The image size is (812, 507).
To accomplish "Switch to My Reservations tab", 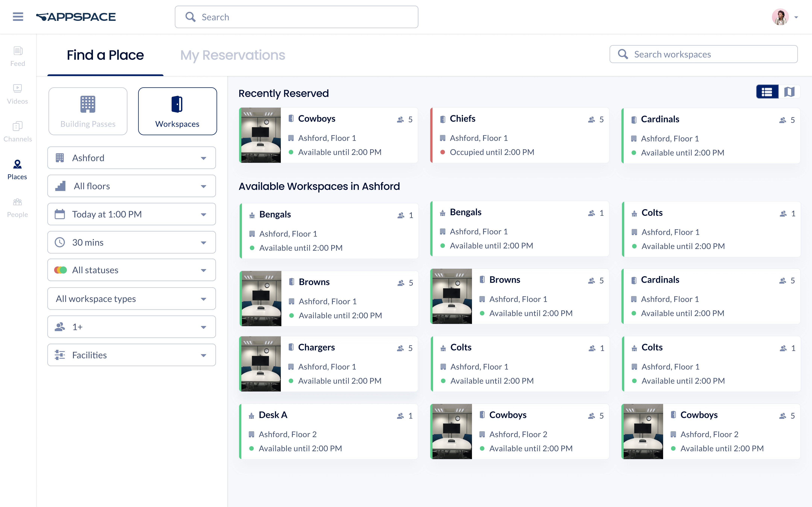I will pos(233,55).
